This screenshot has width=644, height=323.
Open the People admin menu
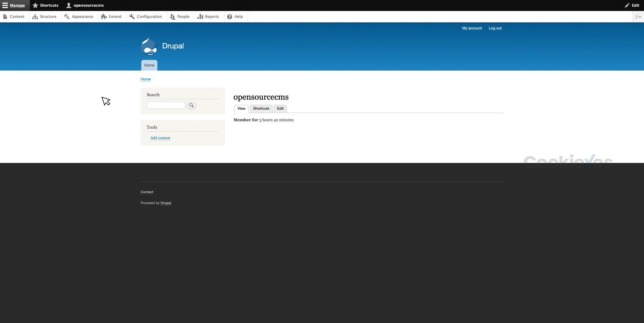(x=180, y=16)
